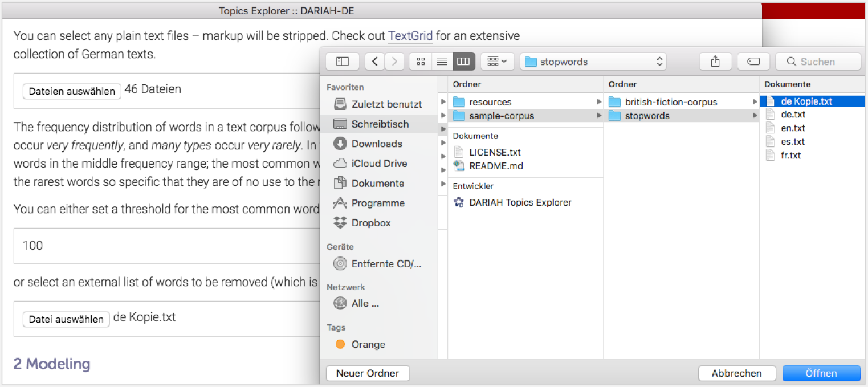
Task: Open the Alle network item
Action: [378, 303]
